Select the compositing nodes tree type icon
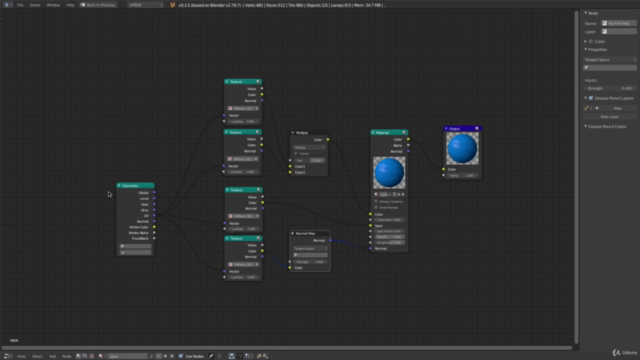 pyautogui.click(x=85, y=356)
